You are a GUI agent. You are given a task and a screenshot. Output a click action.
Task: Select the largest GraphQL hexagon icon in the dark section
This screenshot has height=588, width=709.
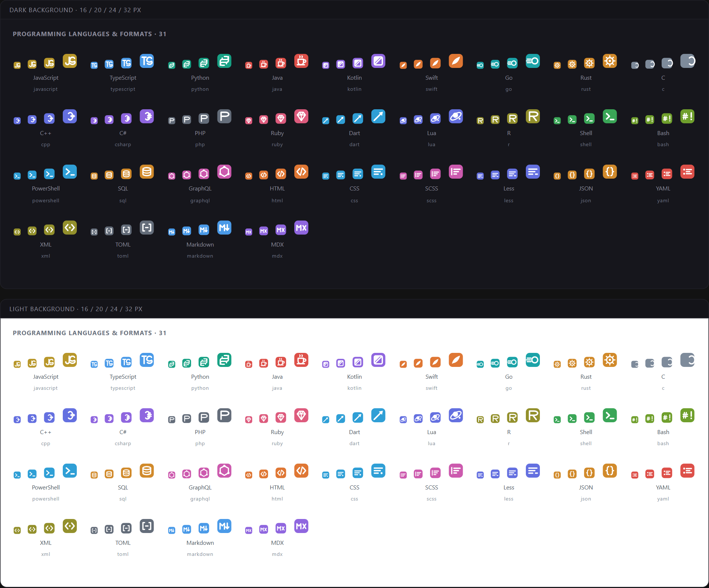(x=224, y=172)
